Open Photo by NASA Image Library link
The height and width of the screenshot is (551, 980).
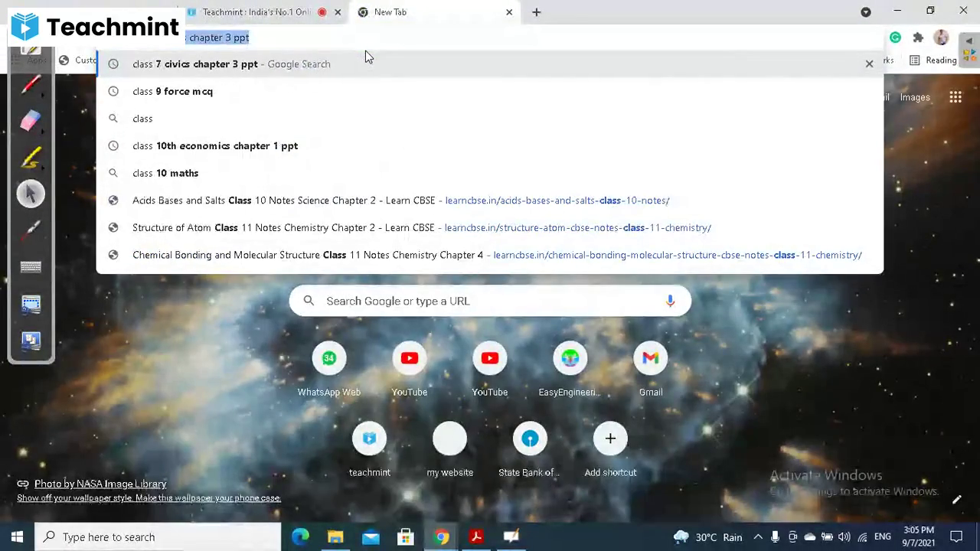click(x=100, y=484)
